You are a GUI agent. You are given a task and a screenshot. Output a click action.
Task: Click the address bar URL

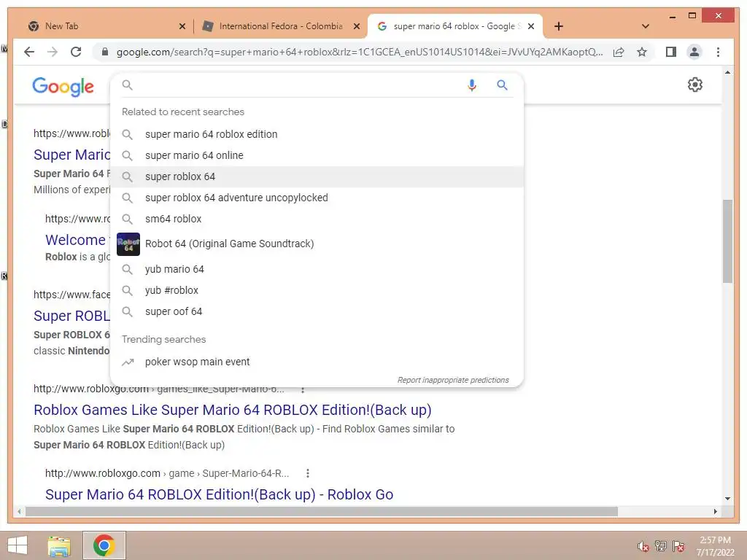tap(360, 52)
